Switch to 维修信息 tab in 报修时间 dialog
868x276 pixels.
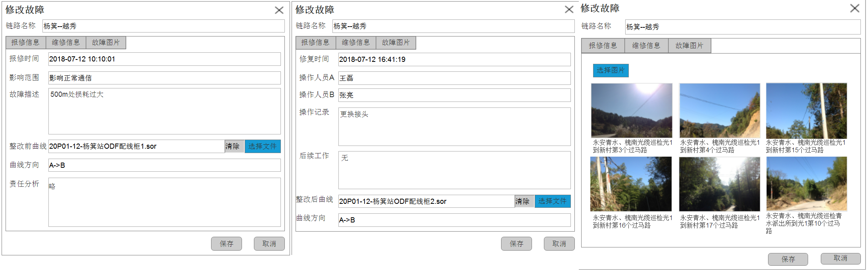[66, 42]
